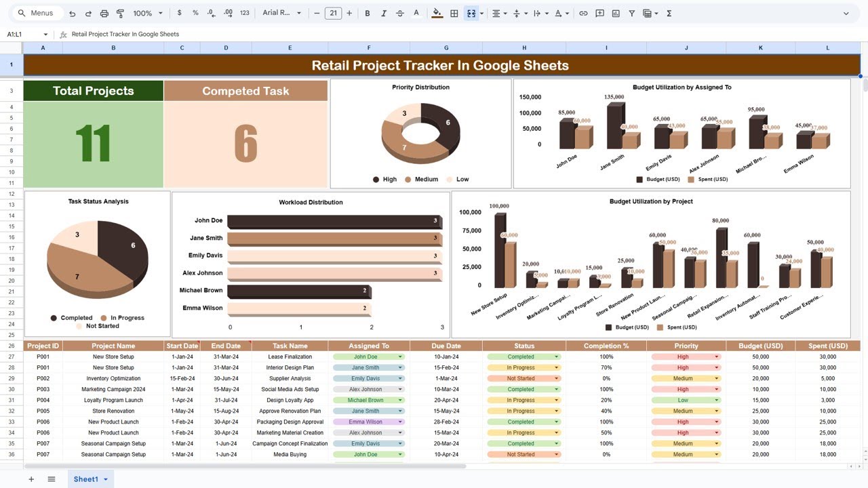The height and width of the screenshot is (488, 868).
Task: Open text wrapping dropdown
Action: tap(540, 13)
